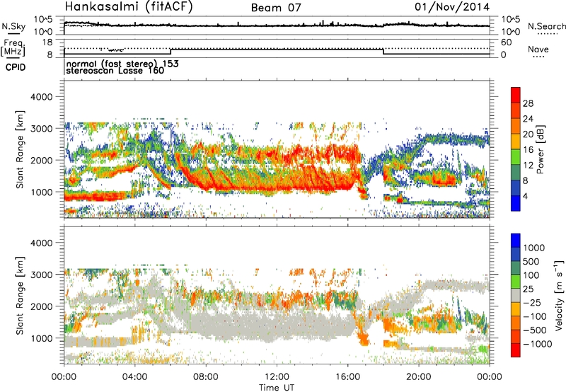Select the '12:00' time tick label
This screenshot has height=392, width=566.
(277, 377)
